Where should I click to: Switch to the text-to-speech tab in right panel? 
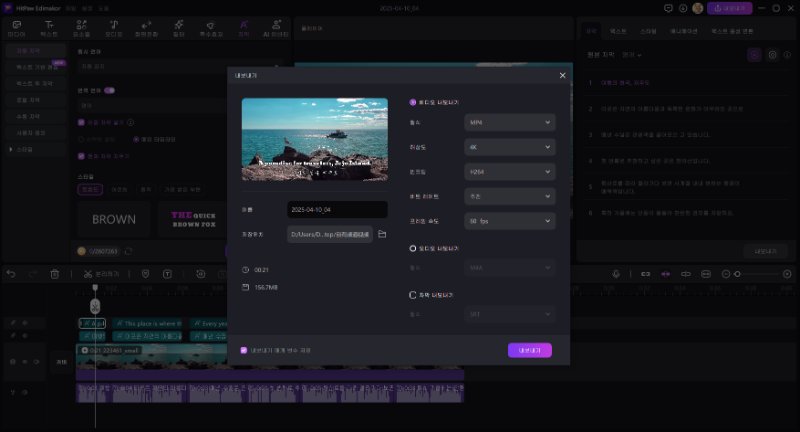coord(732,31)
